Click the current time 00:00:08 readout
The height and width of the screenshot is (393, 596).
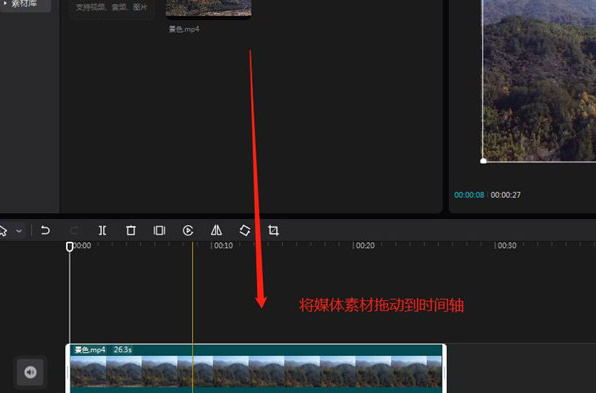click(x=469, y=195)
